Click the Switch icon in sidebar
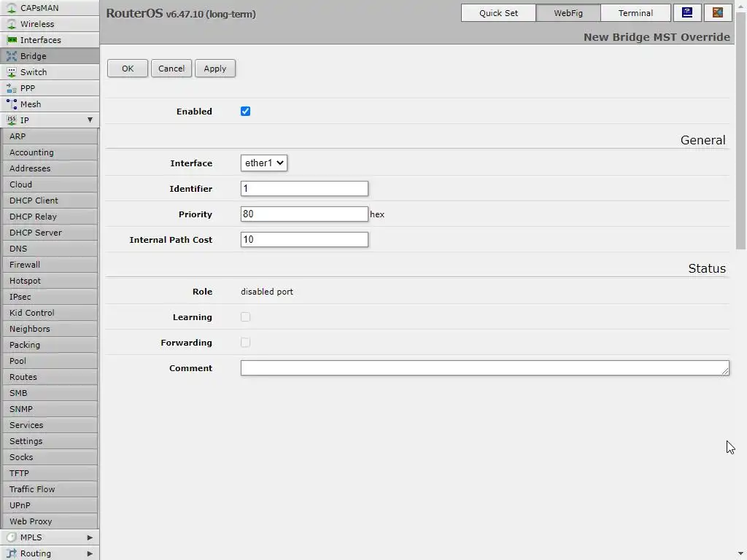The image size is (747, 560). point(12,72)
